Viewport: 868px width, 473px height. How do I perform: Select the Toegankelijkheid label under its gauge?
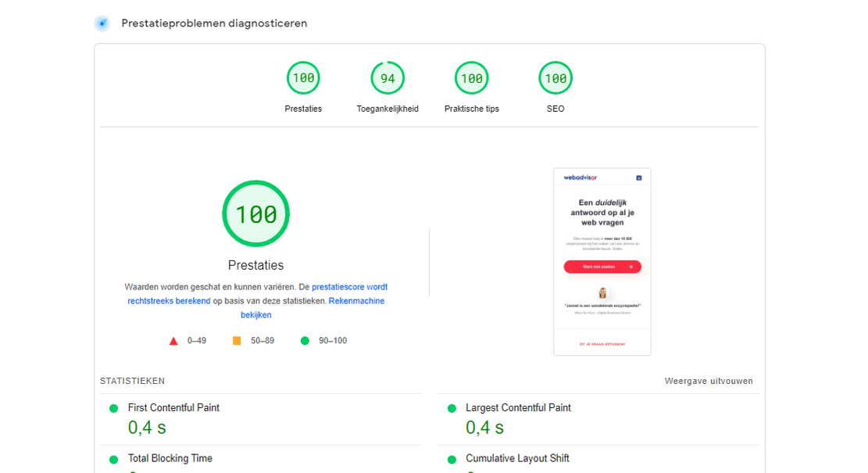tap(388, 109)
